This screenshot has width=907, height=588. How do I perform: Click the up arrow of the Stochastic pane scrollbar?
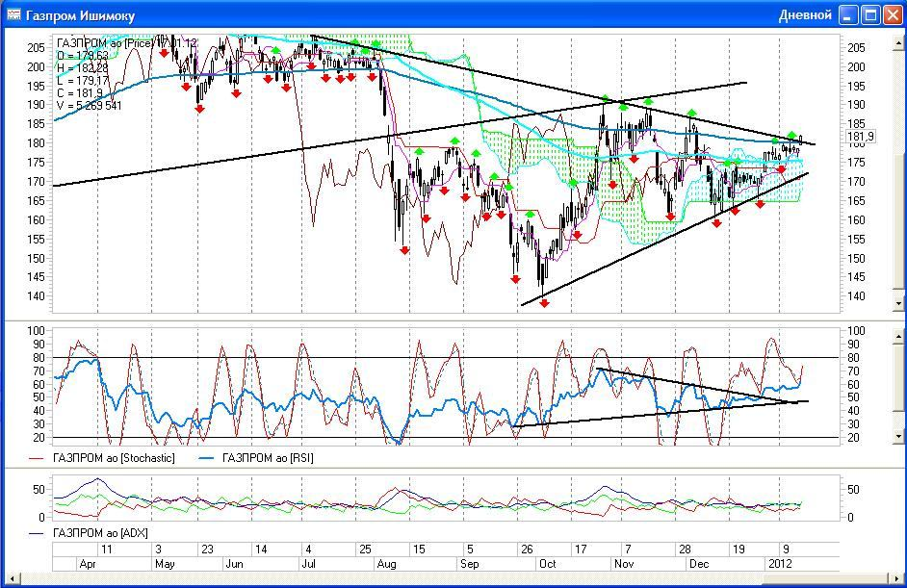899,335
